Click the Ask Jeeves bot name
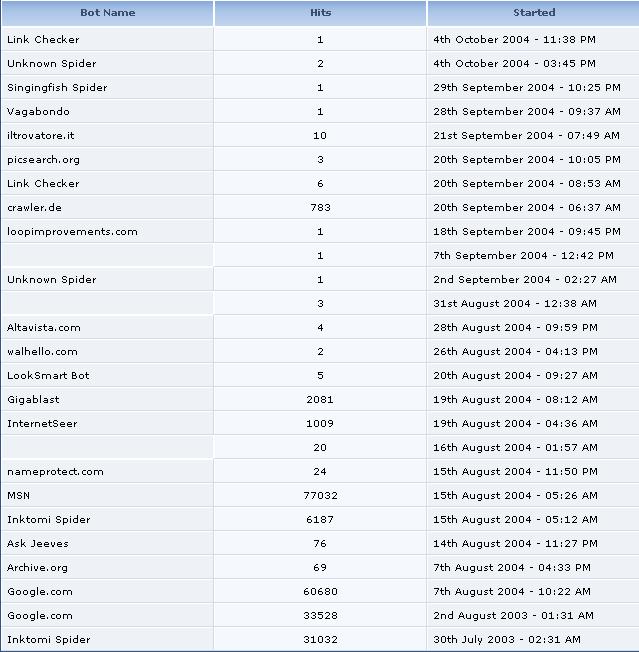This screenshot has width=639, height=652. [x=38, y=544]
